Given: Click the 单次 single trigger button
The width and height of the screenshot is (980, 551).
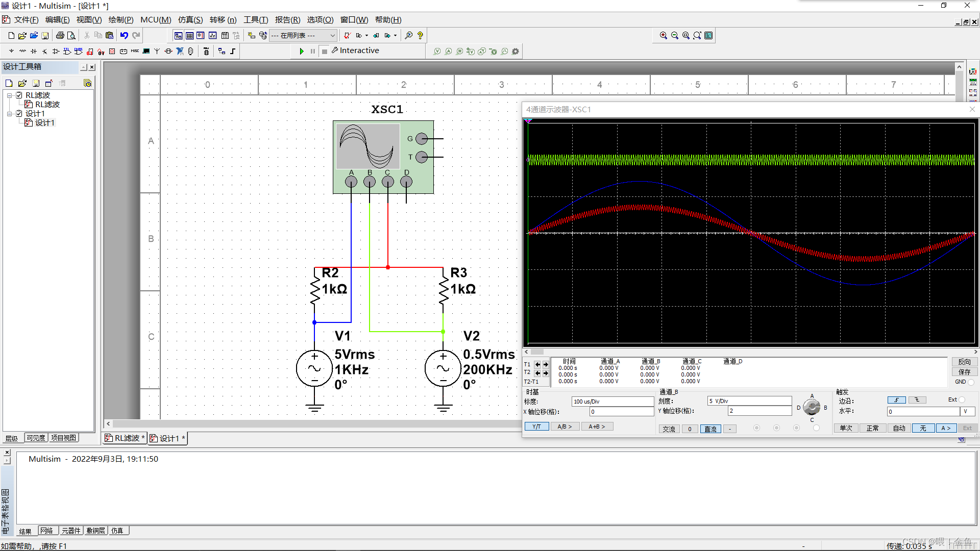Looking at the screenshot, I should click(846, 428).
